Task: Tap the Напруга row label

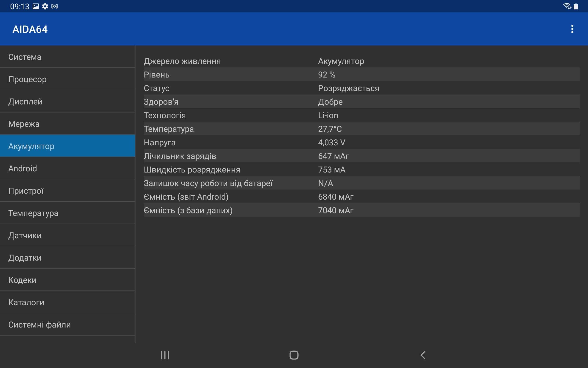Action: coord(160,143)
